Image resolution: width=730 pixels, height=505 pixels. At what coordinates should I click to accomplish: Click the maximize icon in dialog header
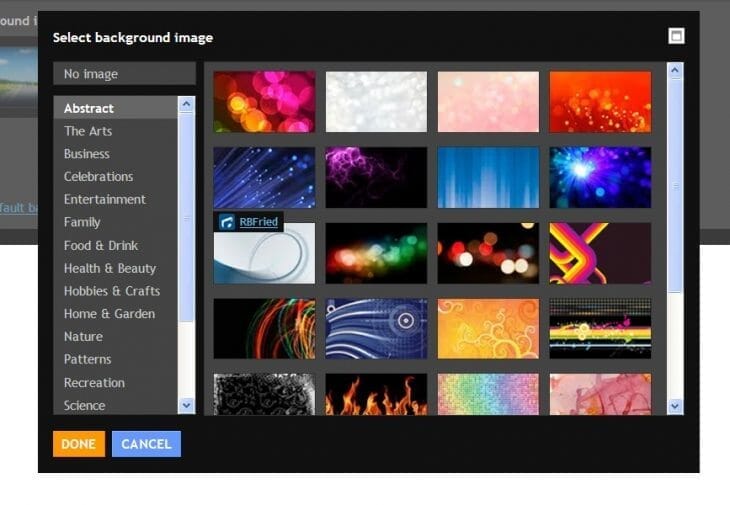pyautogui.click(x=676, y=37)
